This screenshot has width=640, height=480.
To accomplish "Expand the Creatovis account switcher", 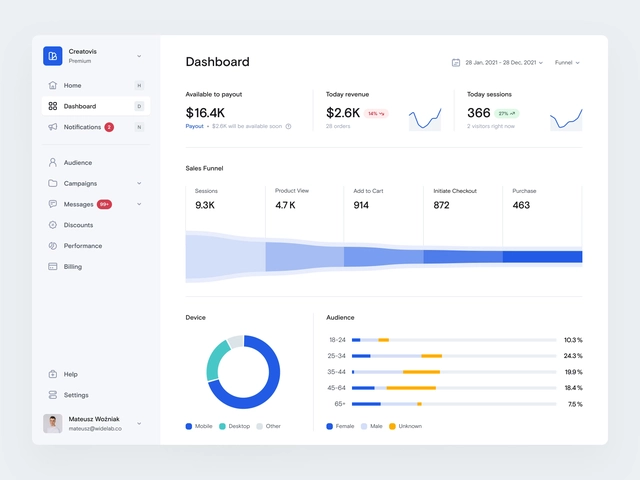I will click(x=139, y=56).
